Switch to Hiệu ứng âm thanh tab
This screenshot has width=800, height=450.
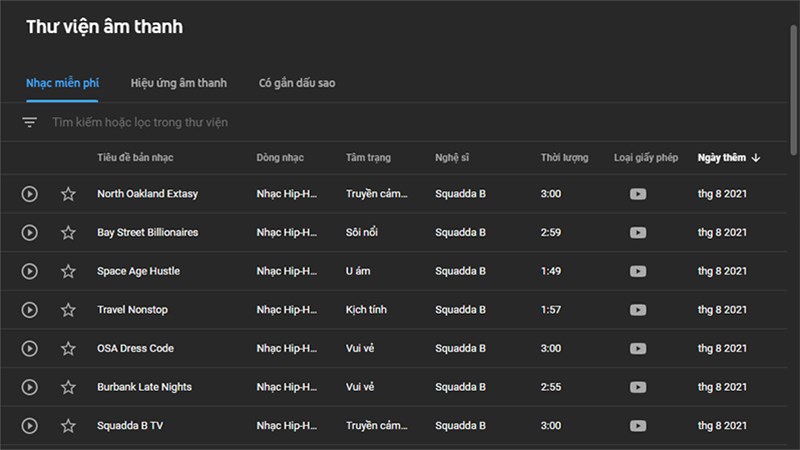[x=178, y=83]
